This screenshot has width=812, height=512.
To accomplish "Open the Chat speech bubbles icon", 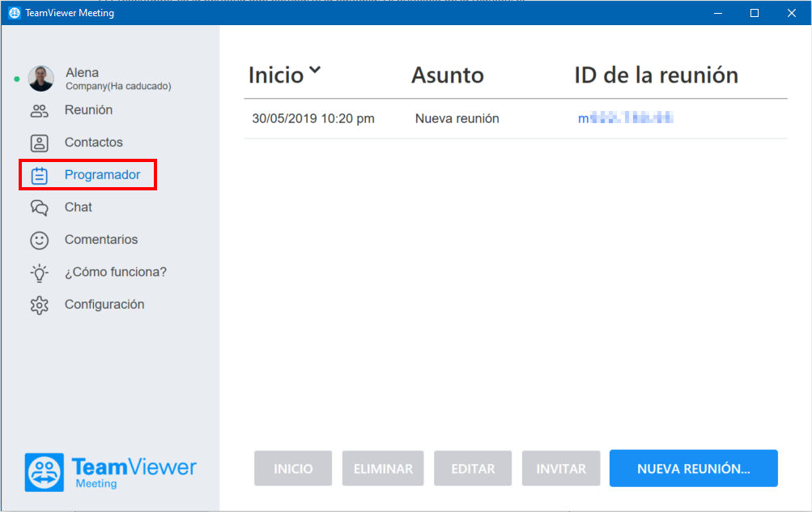I will point(40,208).
